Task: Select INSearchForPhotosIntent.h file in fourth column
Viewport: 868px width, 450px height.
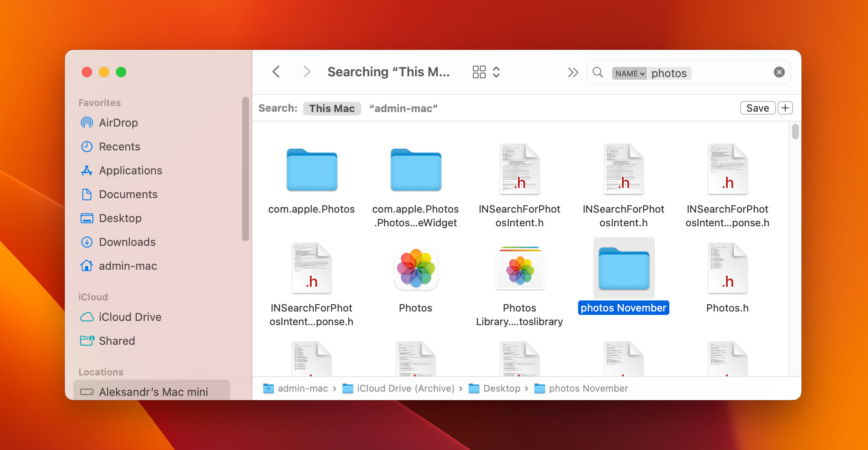Action: 624,170
